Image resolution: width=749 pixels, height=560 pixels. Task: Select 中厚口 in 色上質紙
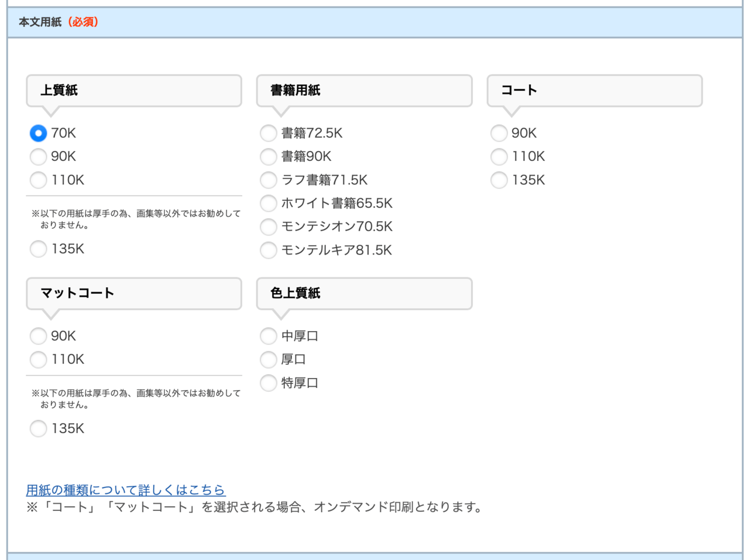(x=268, y=336)
